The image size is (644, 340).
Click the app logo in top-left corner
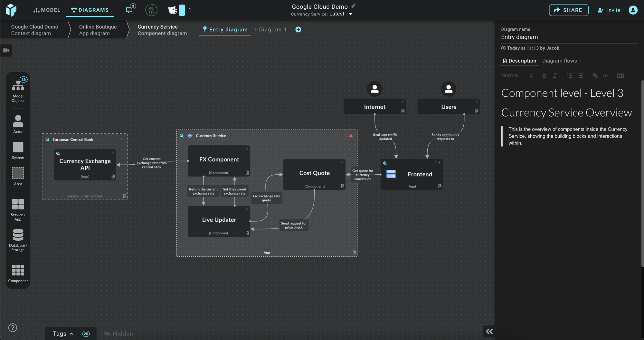coord(11,10)
